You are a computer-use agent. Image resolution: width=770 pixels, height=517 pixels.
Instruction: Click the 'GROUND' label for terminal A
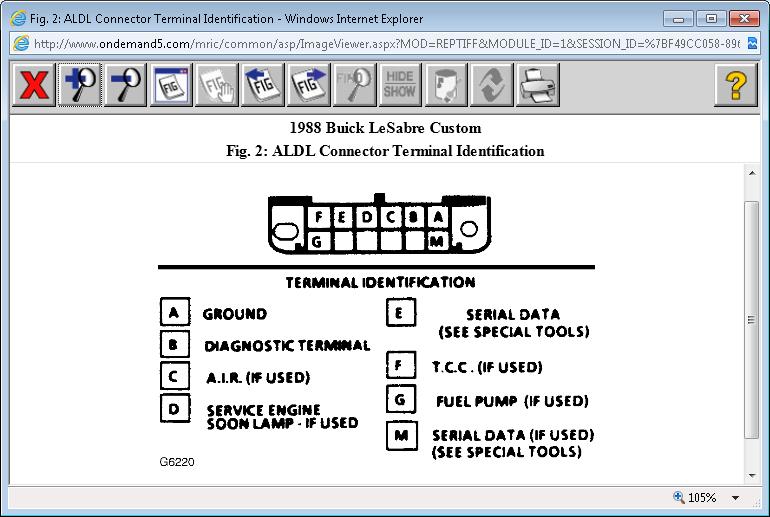[235, 314]
